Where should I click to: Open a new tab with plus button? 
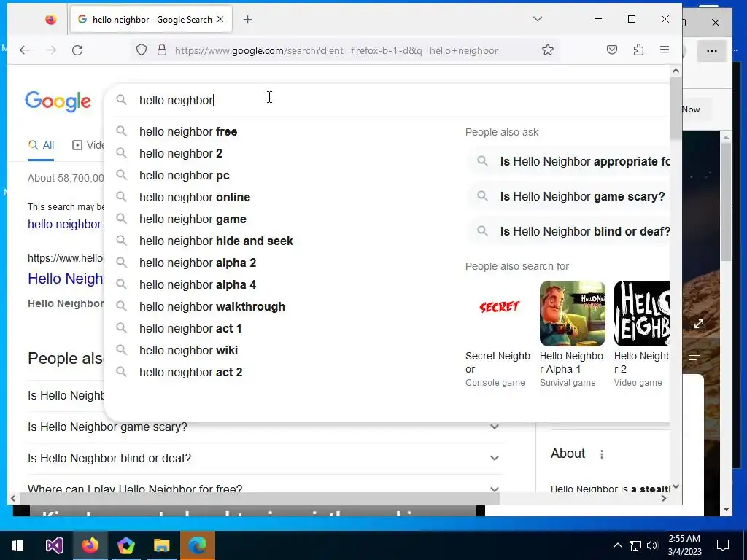[248, 20]
